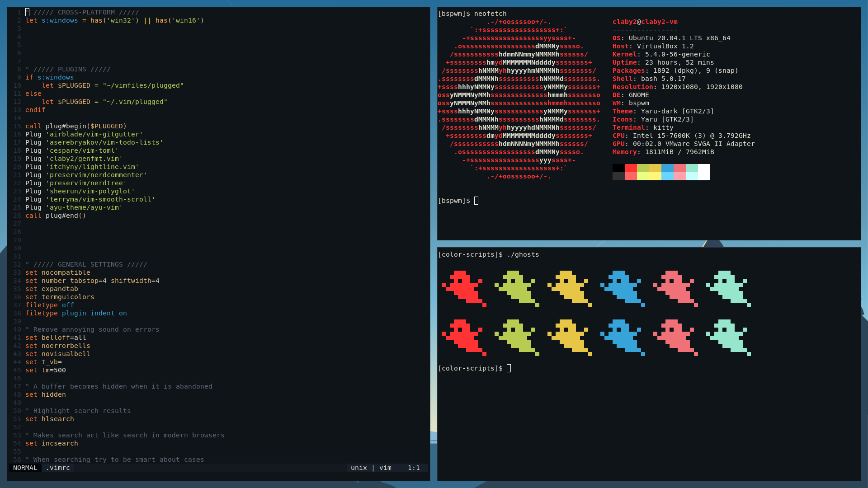868x488 pixels.
Task: Click the 'DE: GNOME' line
Action: [631, 95]
